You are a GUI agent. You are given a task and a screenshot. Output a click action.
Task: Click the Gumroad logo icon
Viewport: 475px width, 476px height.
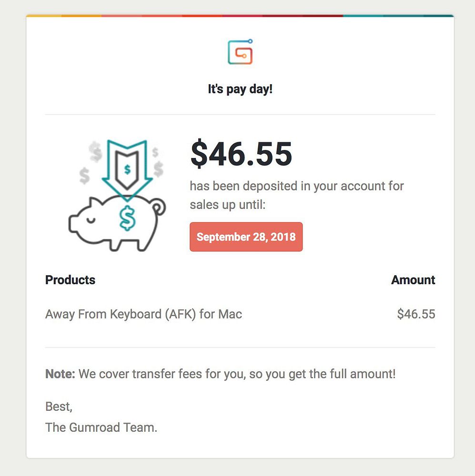240,51
